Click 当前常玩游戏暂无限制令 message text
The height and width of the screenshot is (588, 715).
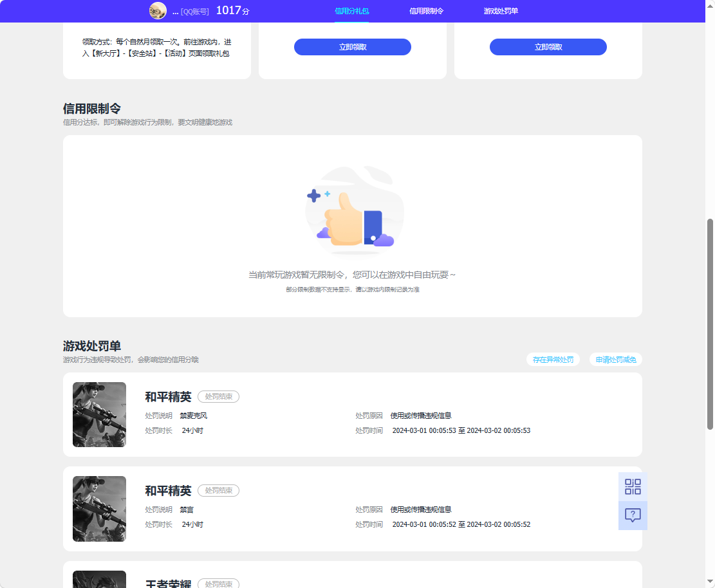pyautogui.click(x=352, y=275)
